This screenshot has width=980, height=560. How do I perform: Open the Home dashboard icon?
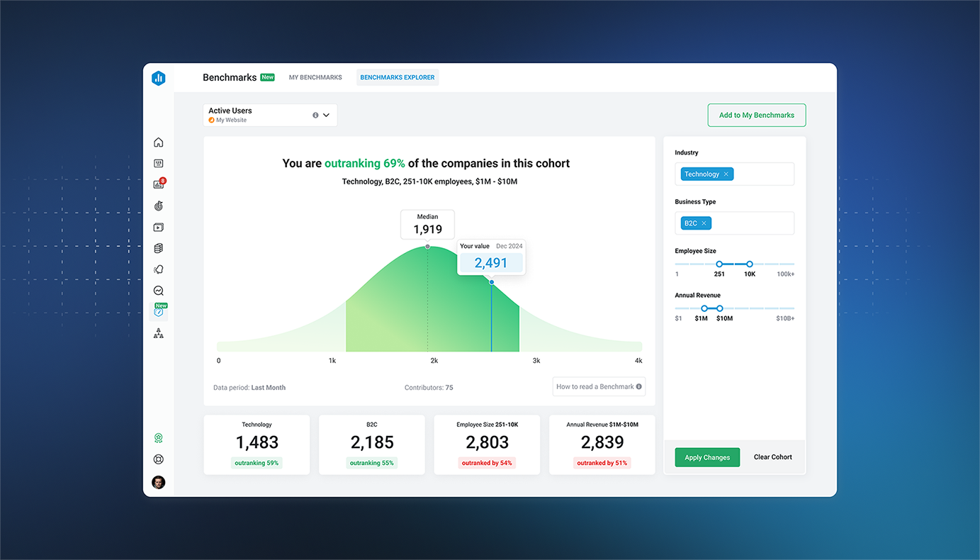tap(158, 142)
